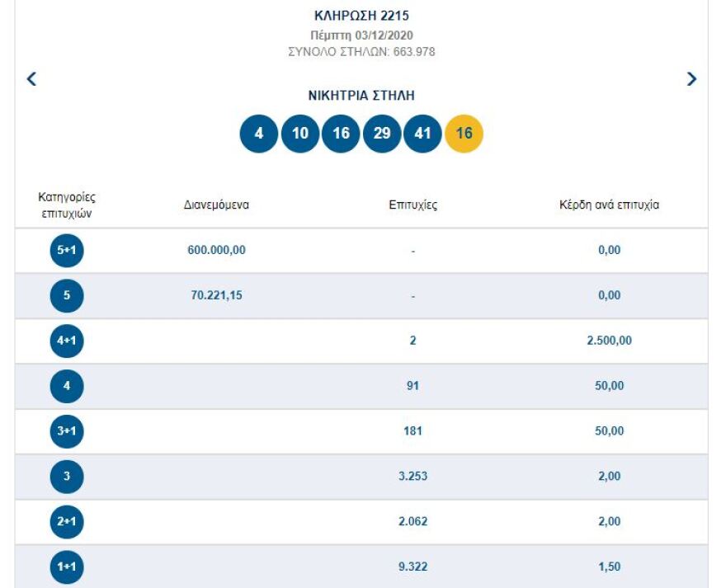
Task: Click winning number ball 41
Action: (422, 134)
